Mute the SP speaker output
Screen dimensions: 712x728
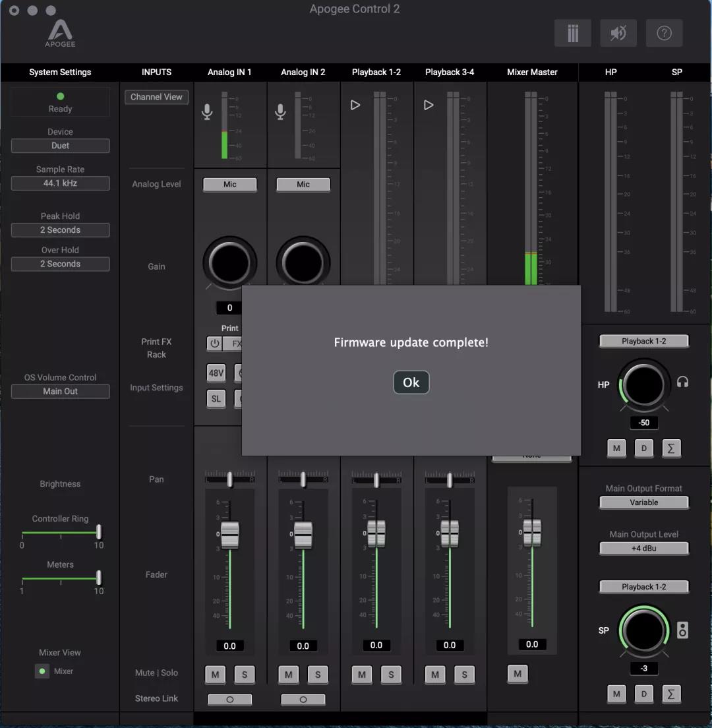coord(616,694)
